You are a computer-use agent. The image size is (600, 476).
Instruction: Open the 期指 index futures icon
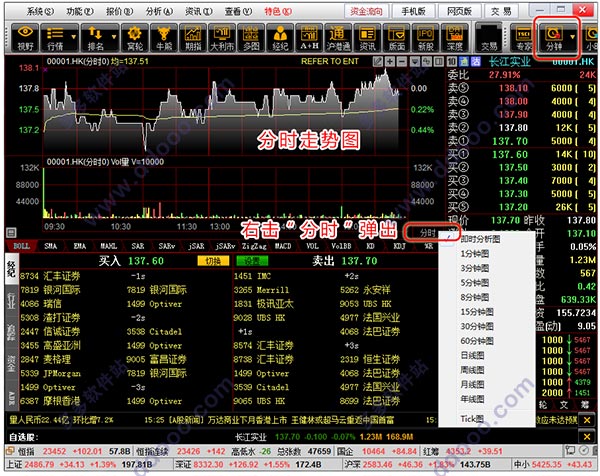[193, 37]
